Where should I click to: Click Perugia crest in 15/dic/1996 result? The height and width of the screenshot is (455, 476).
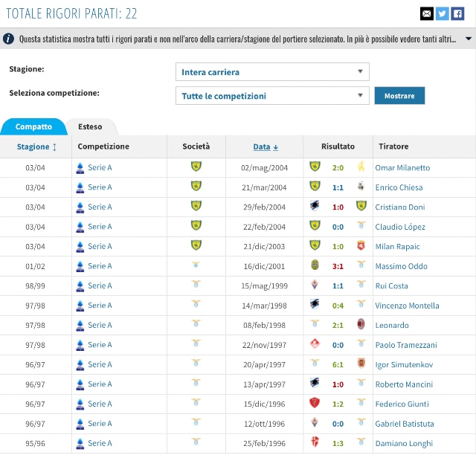coord(315,403)
